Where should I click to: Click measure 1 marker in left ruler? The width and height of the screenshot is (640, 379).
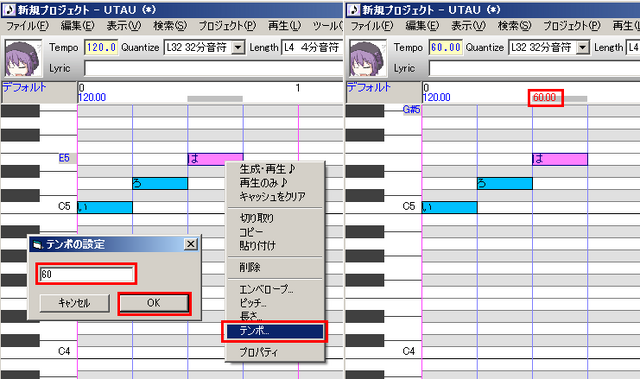click(x=298, y=88)
